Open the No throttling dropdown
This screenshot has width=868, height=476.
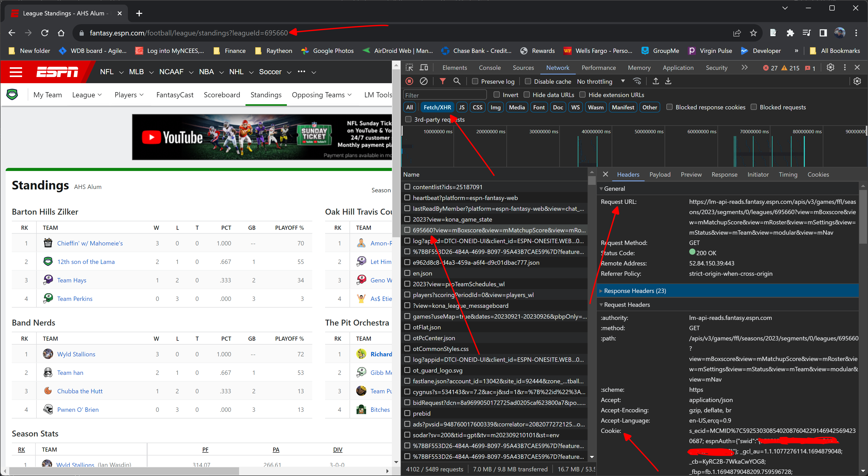tap(600, 81)
